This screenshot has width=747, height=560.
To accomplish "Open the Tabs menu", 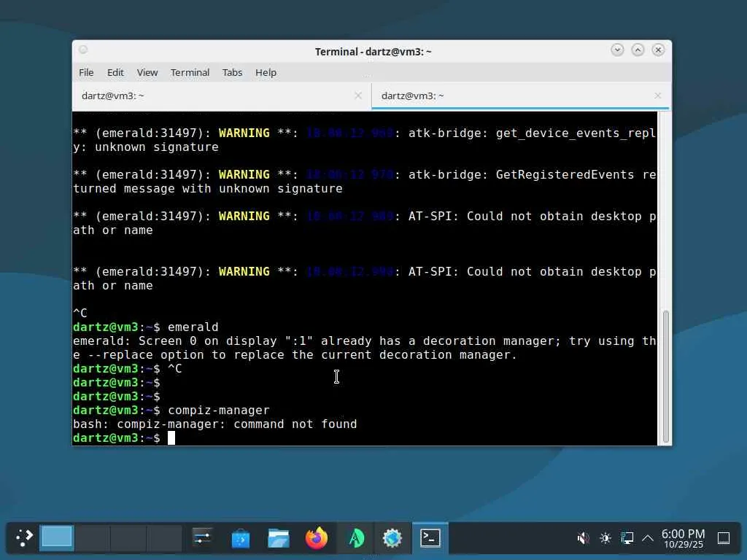I will 233,72.
